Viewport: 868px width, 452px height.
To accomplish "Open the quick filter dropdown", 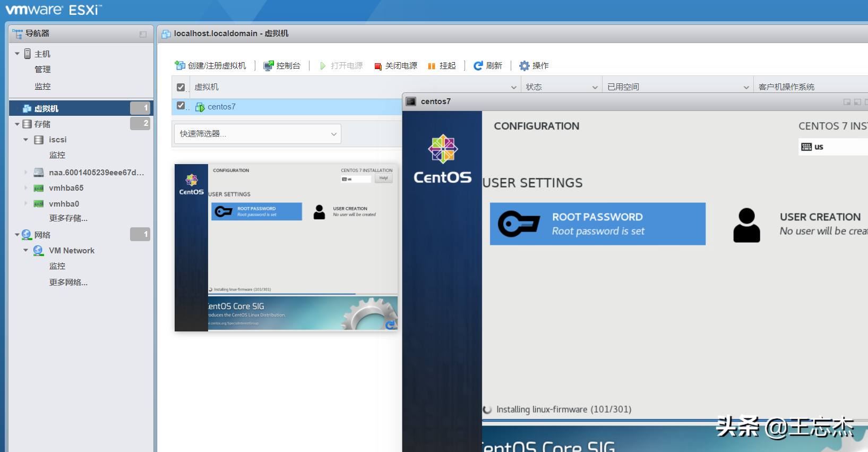I will tap(257, 134).
